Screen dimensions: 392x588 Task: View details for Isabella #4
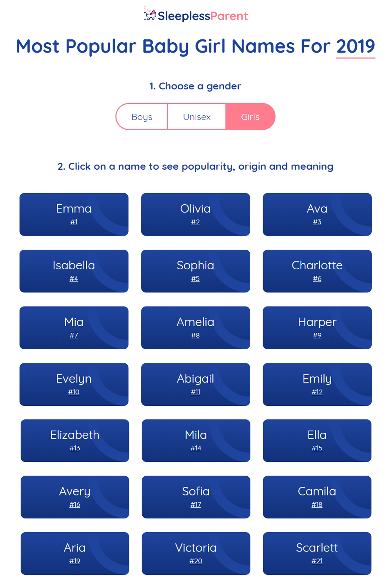(74, 271)
